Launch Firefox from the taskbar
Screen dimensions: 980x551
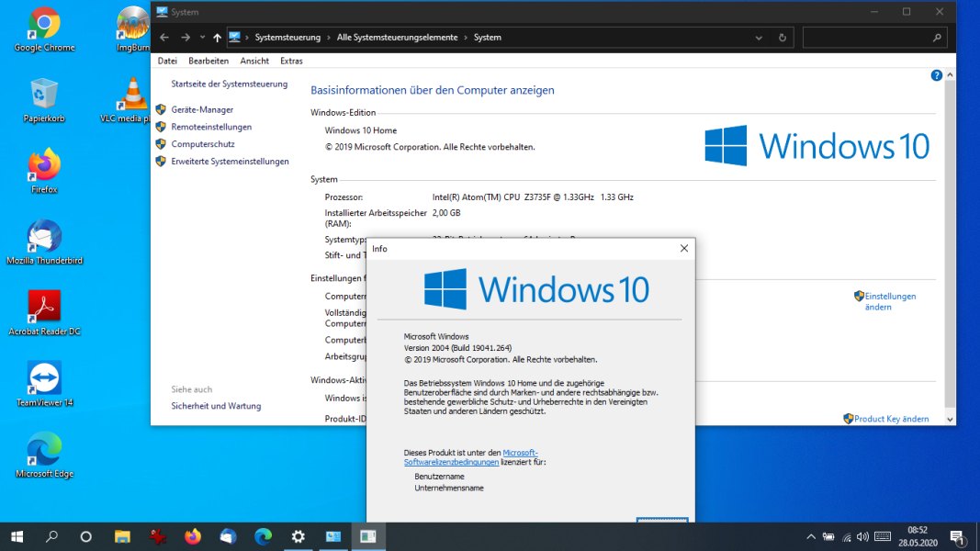point(193,536)
